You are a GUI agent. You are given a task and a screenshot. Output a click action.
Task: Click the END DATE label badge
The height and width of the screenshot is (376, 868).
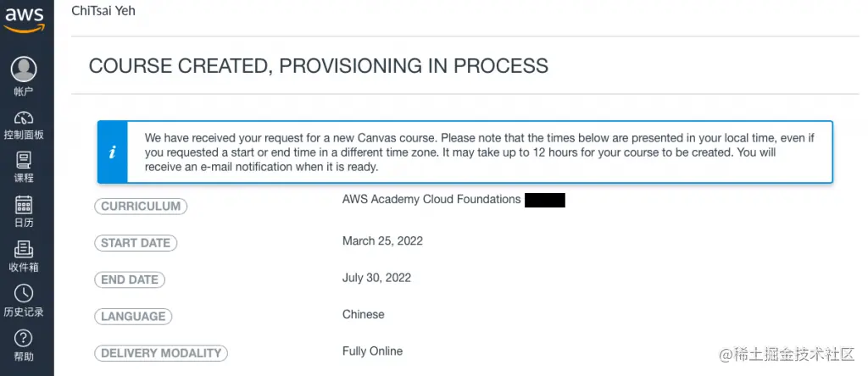130,279
